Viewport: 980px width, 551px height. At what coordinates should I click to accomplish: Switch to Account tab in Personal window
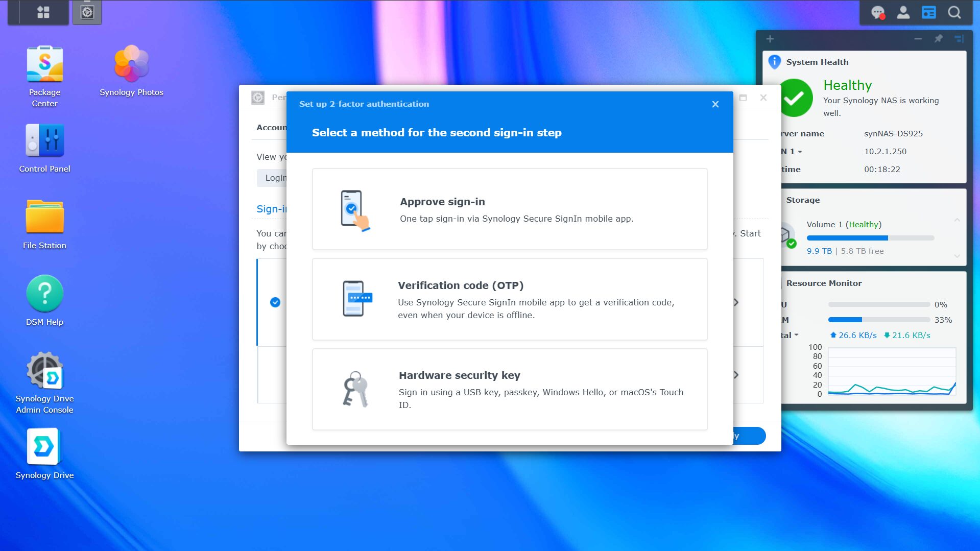click(271, 128)
